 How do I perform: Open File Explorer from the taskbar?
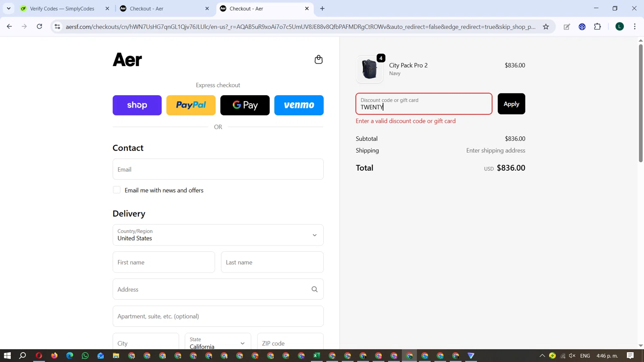tap(116, 356)
